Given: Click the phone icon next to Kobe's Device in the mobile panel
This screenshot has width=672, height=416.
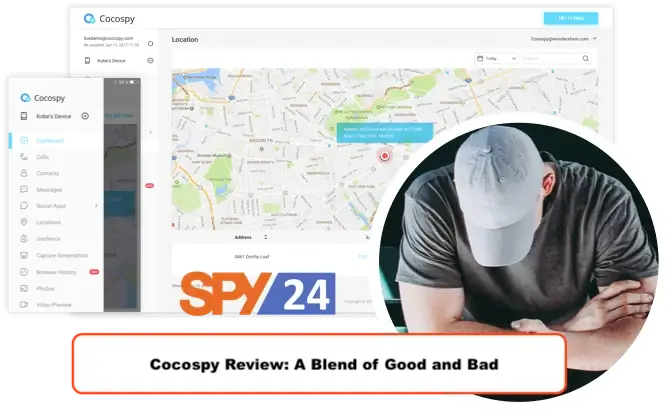Looking at the screenshot, I should (x=24, y=116).
